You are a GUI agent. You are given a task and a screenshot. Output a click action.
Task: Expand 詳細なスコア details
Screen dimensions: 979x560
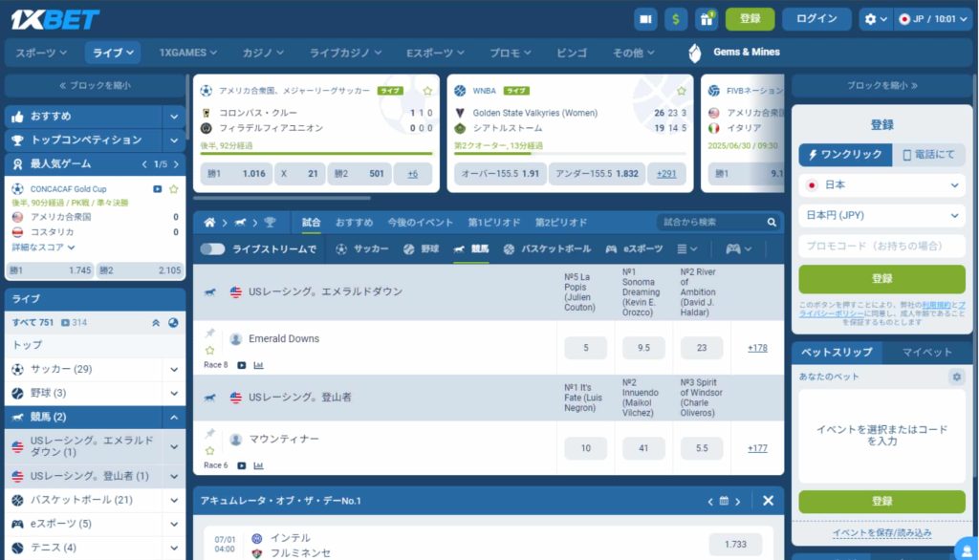(43, 248)
